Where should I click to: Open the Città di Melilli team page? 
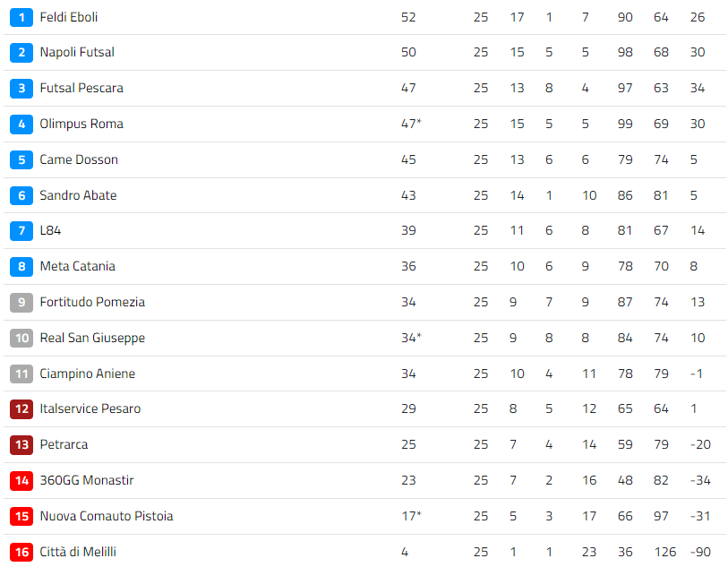point(78,552)
